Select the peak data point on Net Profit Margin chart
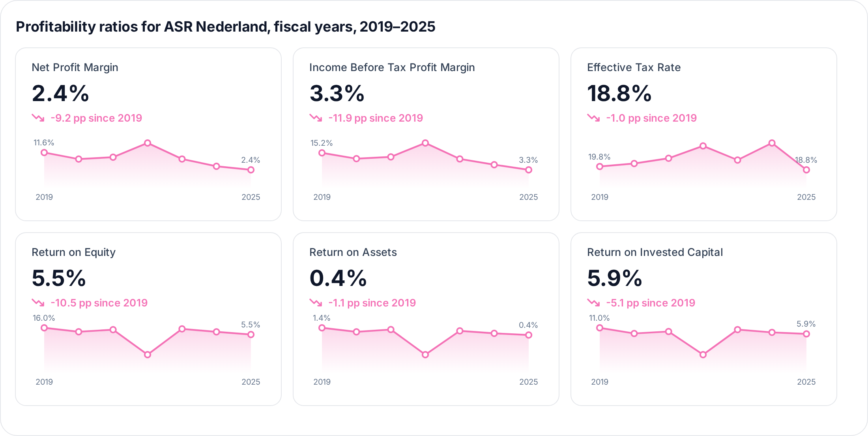This screenshot has height=436, width=868. 148,143
